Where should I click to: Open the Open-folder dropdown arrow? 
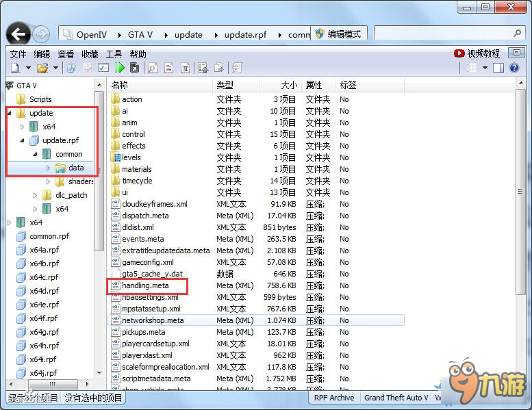click(55, 68)
